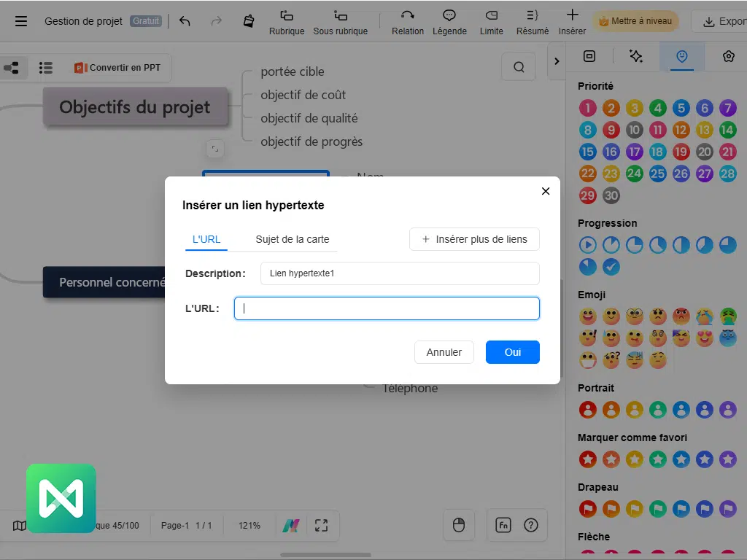The image size is (747, 560).
Task: Enter fullscreen mode from bottom bar
Action: [x=322, y=526]
